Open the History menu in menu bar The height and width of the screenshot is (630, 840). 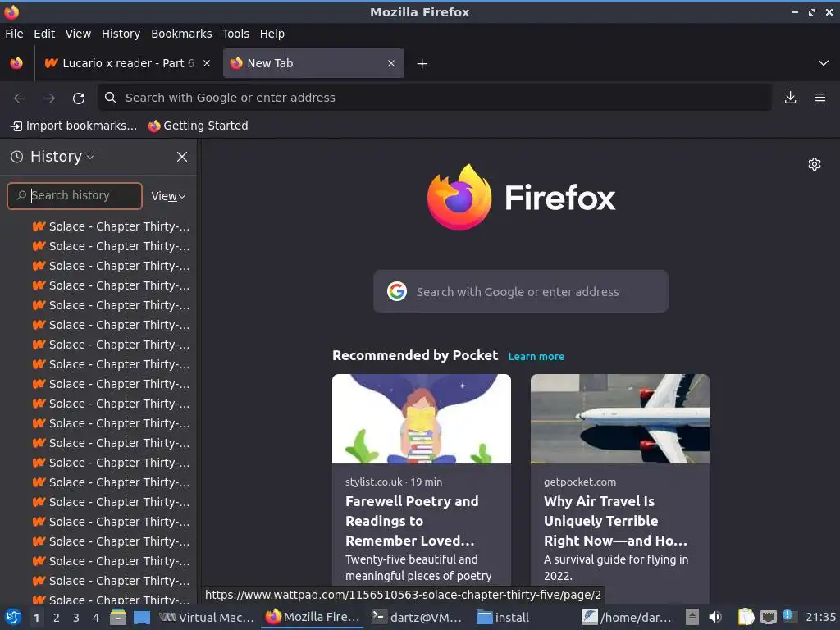click(x=121, y=34)
